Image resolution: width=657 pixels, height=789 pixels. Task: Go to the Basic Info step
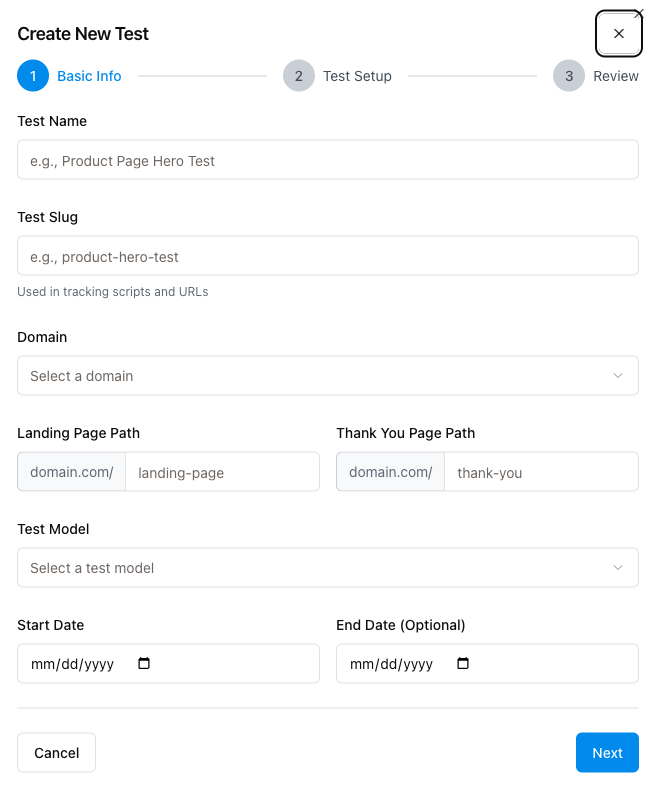pyautogui.click(x=89, y=76)
